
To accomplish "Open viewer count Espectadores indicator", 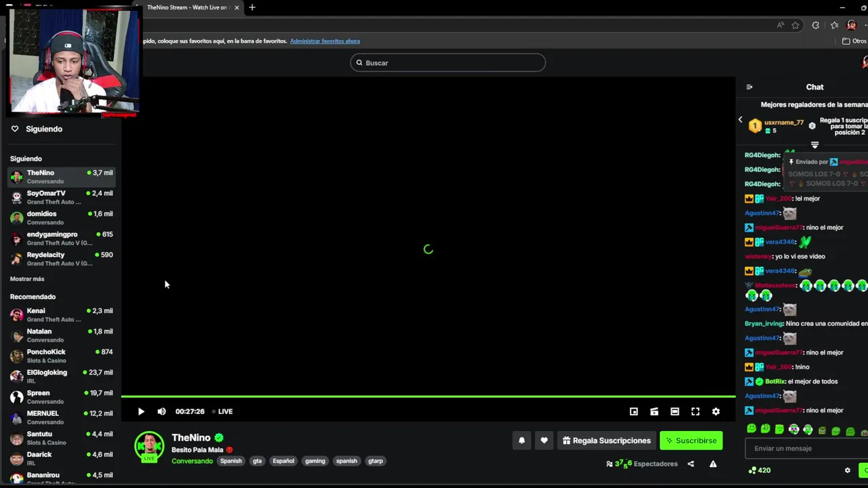I will pyautogui.click(x=642, y=464).
